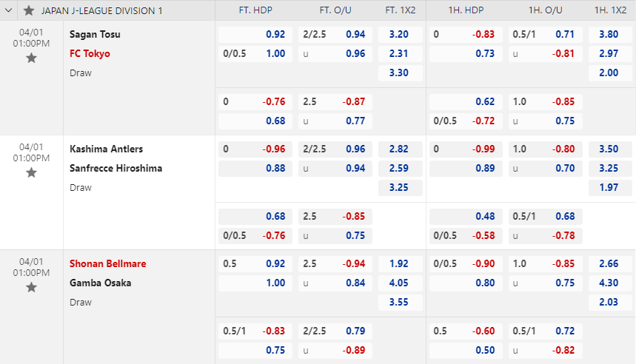The height and width of the screenshot is (364, 636).
Task: Pick 1H under at -0.78 in Kashima match
Action: coord(546,235)
